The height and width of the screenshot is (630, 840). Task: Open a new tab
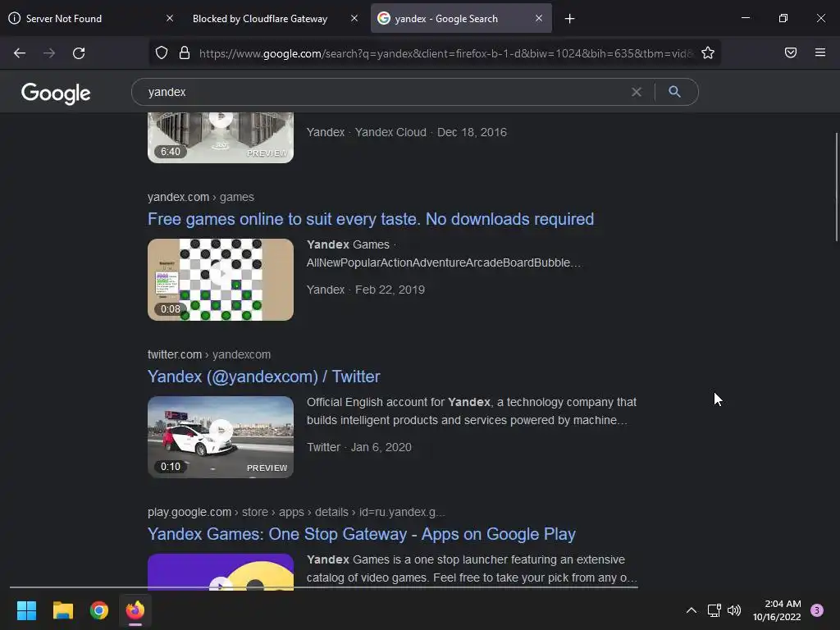[x=569, y=19]
